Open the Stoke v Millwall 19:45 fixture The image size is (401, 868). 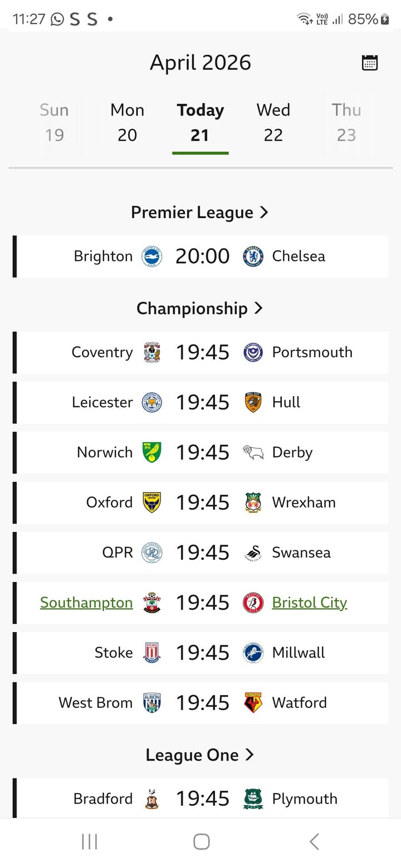(x=203, y=653)
